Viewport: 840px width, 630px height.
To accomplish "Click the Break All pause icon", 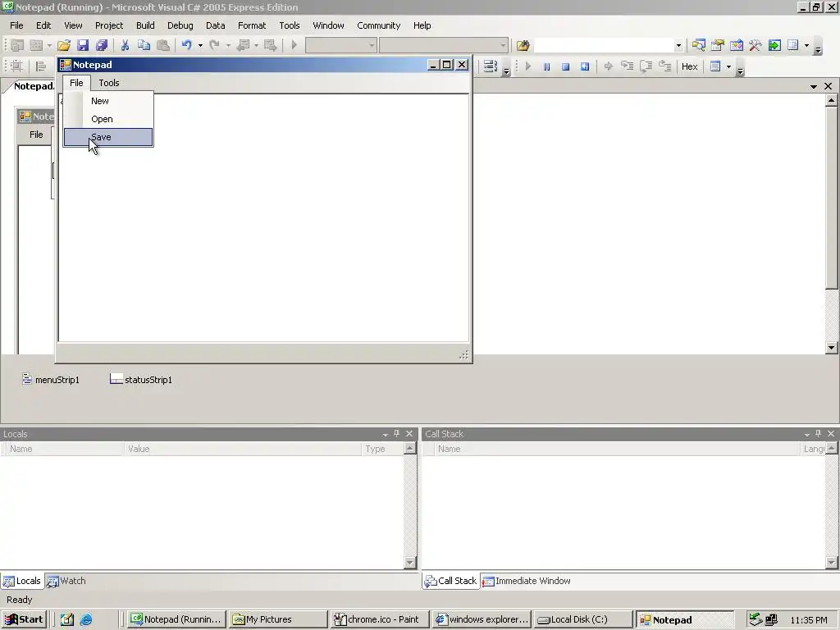I will pyautogui.click(x=546, y=66).
